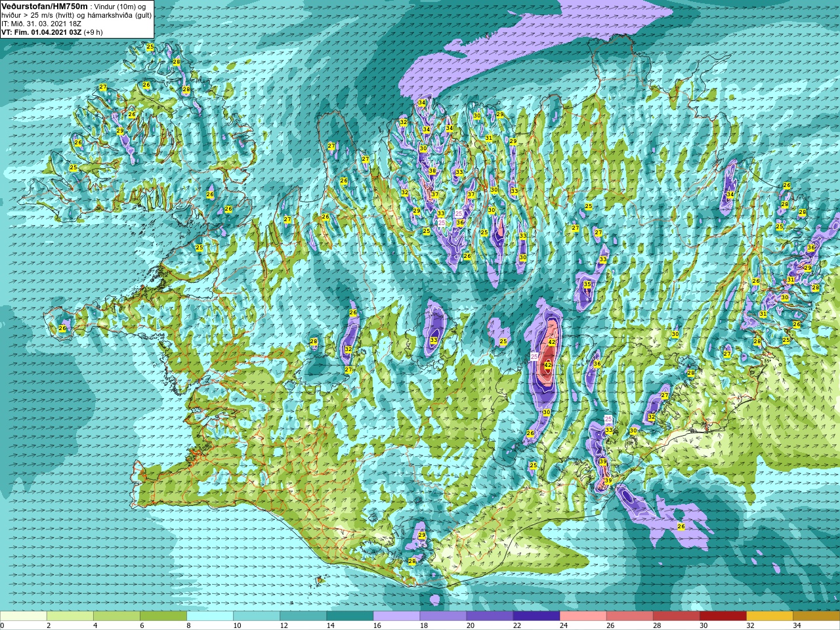Click the '8' tick label on legend scale
This screenshot has width=840, height=630.
coord(188,625)
